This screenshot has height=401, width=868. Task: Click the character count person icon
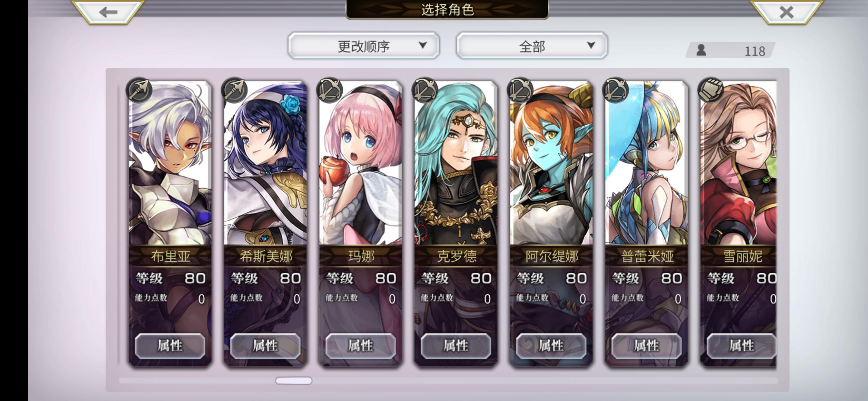[x=701, y=50]
